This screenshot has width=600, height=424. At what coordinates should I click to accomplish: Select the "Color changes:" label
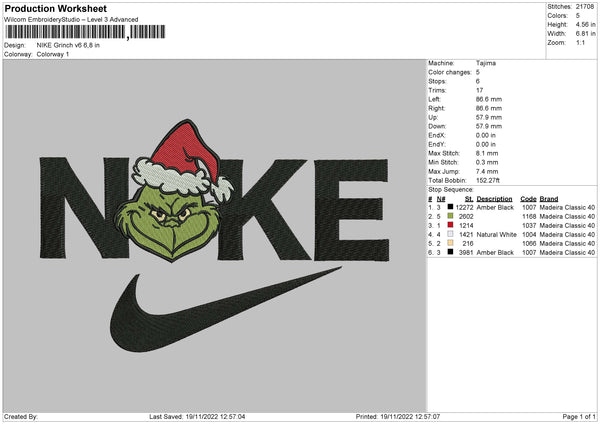click(x=450, y=72)
